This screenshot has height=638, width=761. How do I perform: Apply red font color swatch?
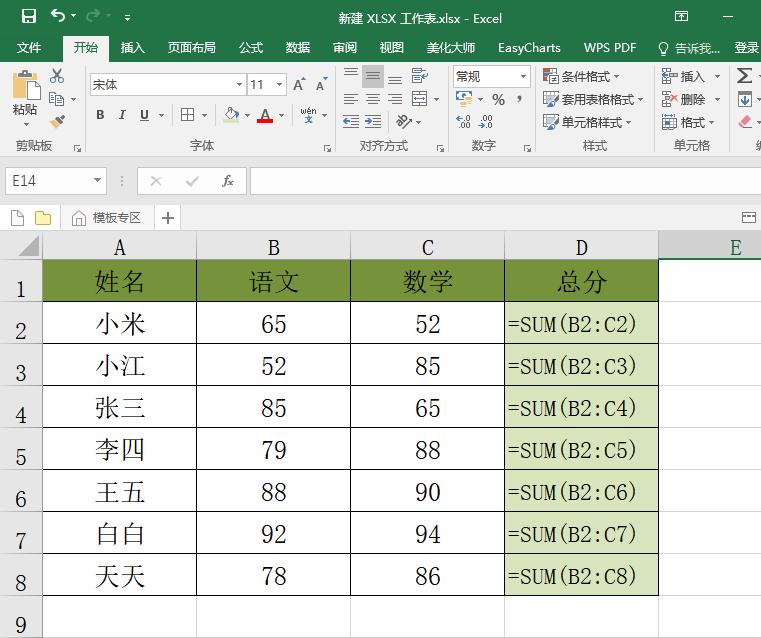coord(265,115)
